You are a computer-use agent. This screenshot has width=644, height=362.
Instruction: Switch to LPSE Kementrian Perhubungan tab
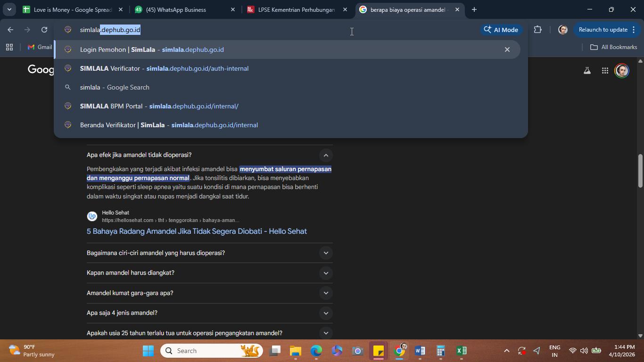click(297, 9)
